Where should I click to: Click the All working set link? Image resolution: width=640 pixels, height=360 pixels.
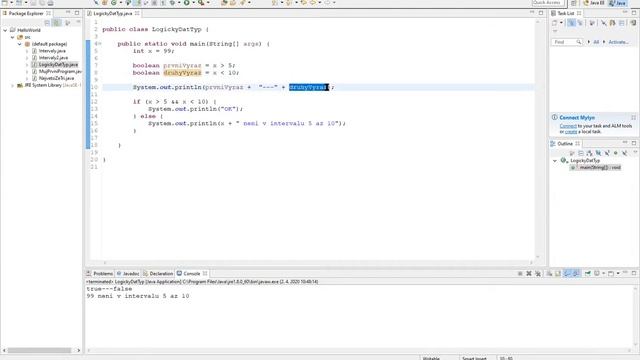596,42
